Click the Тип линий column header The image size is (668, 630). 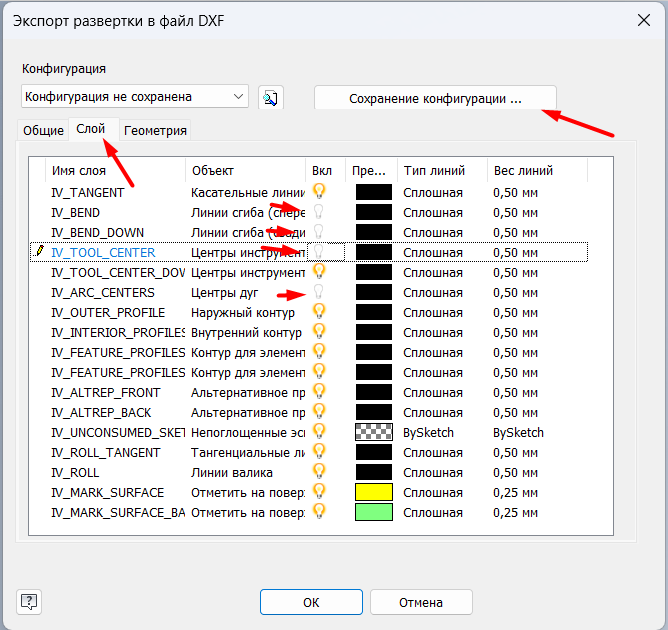[442, 170]
